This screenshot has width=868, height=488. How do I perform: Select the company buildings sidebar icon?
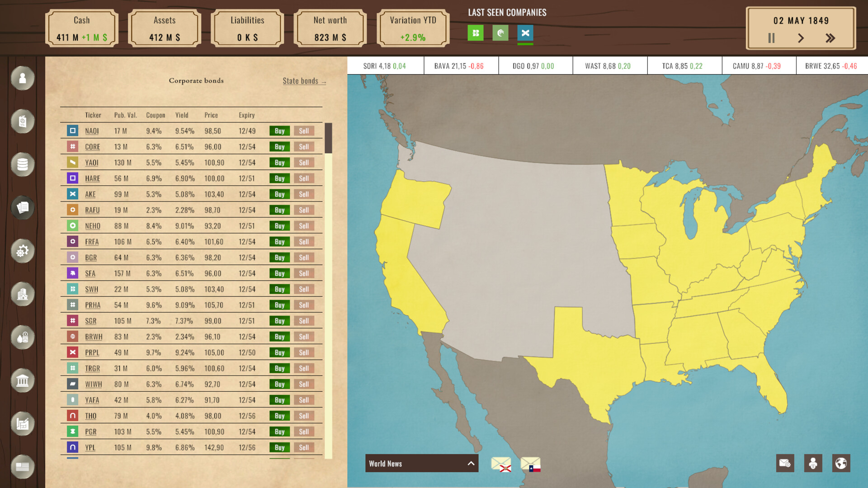point(22,294)
